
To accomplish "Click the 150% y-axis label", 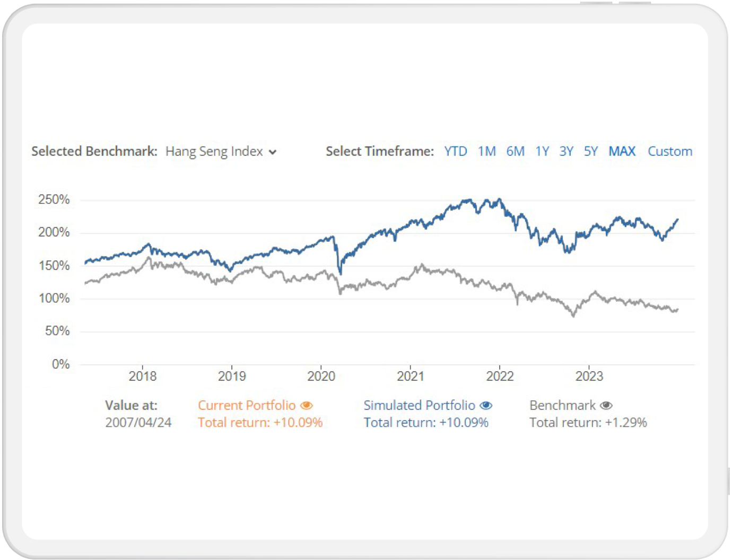I will 54,266.
